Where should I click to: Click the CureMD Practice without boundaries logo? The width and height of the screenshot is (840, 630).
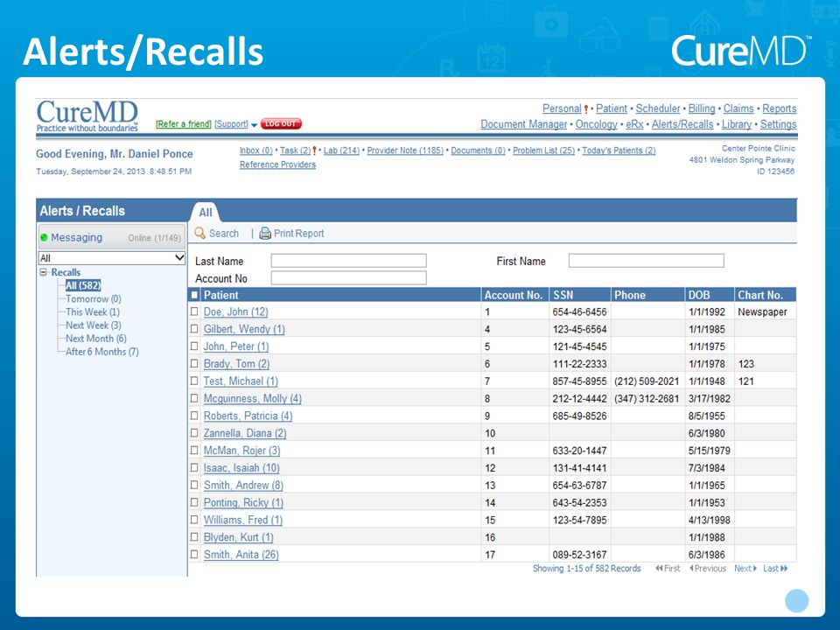87,115
